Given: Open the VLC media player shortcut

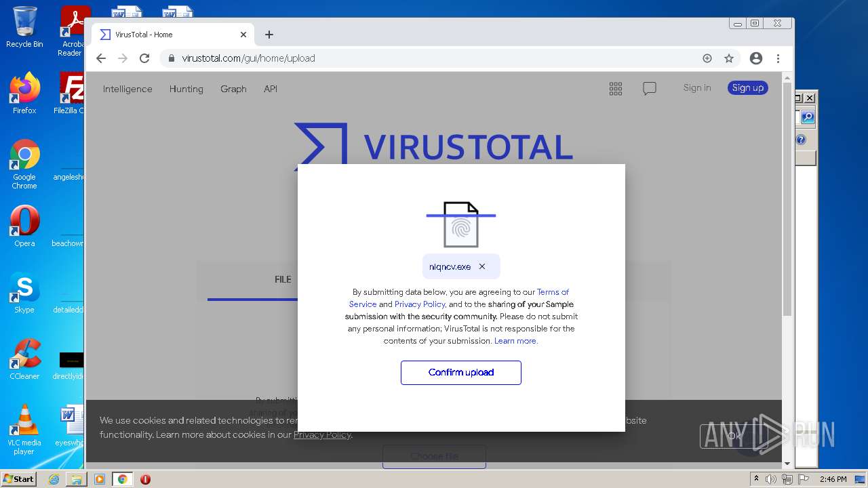Looking at the screenshot, I should 24,430.
